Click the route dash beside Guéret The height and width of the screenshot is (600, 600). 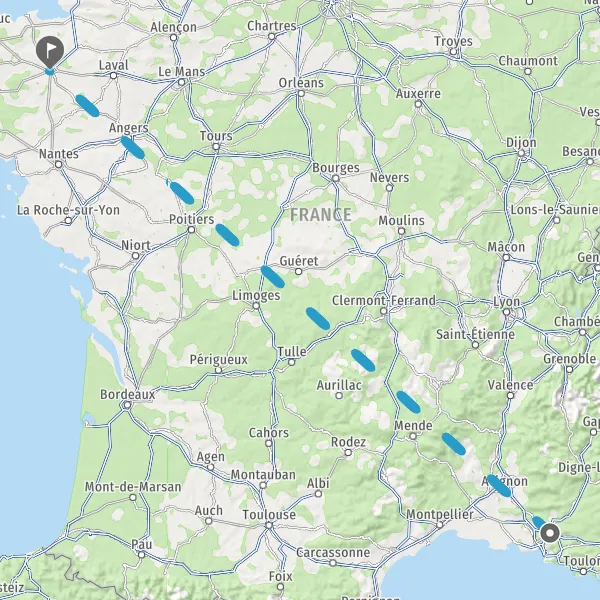coord(273,277)
